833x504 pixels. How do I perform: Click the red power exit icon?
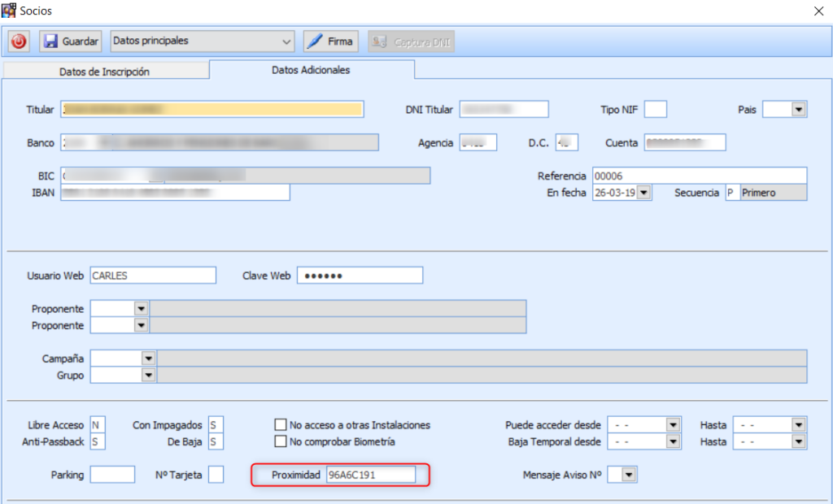[19, 41]
